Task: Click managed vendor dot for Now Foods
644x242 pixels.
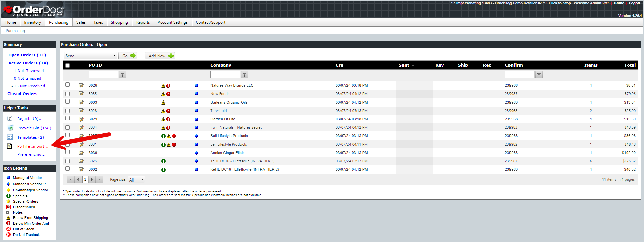Action: point(197,94)
